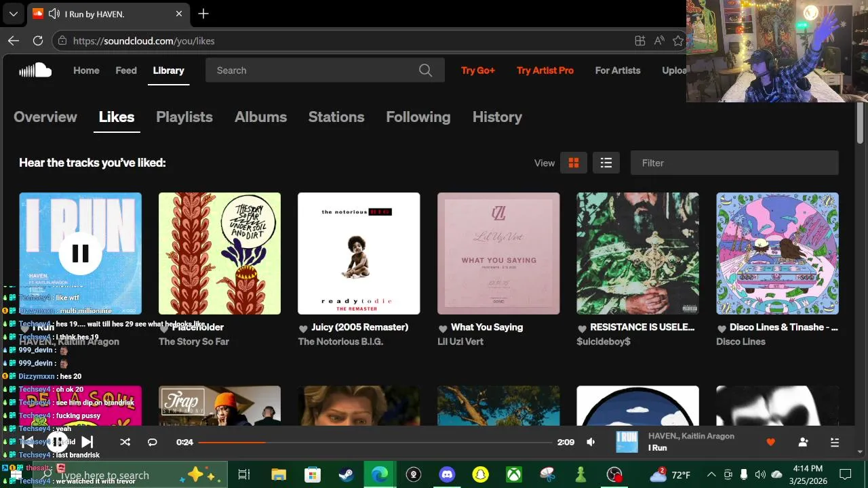
Task: Switch to grid view
Action: [574, 163]
